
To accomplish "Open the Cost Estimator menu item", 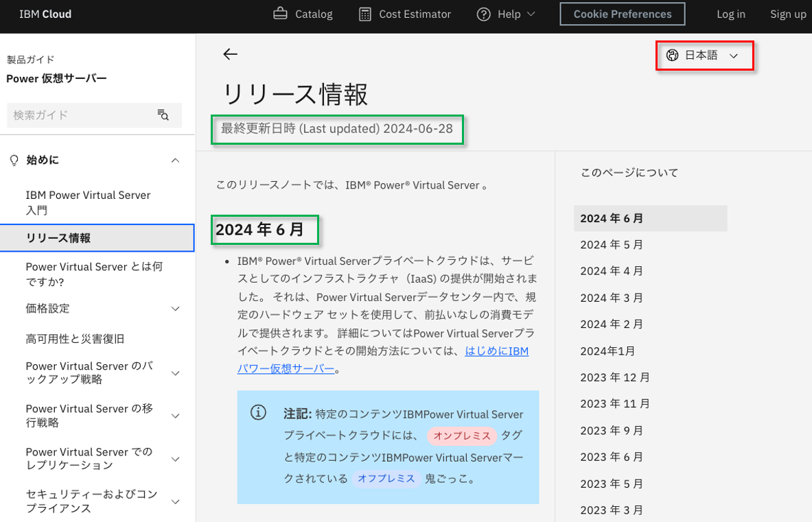I will pyautogui.click(x=405, y=14).
